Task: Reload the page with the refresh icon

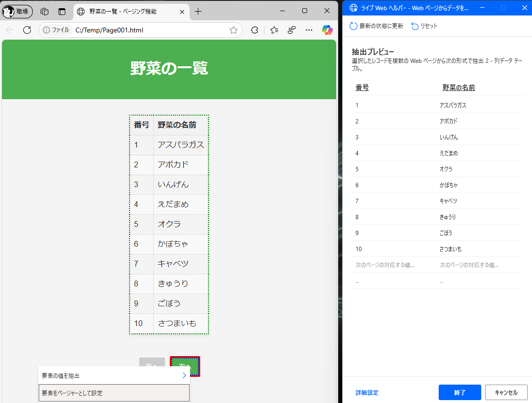Action: click(x=27, y=30)
